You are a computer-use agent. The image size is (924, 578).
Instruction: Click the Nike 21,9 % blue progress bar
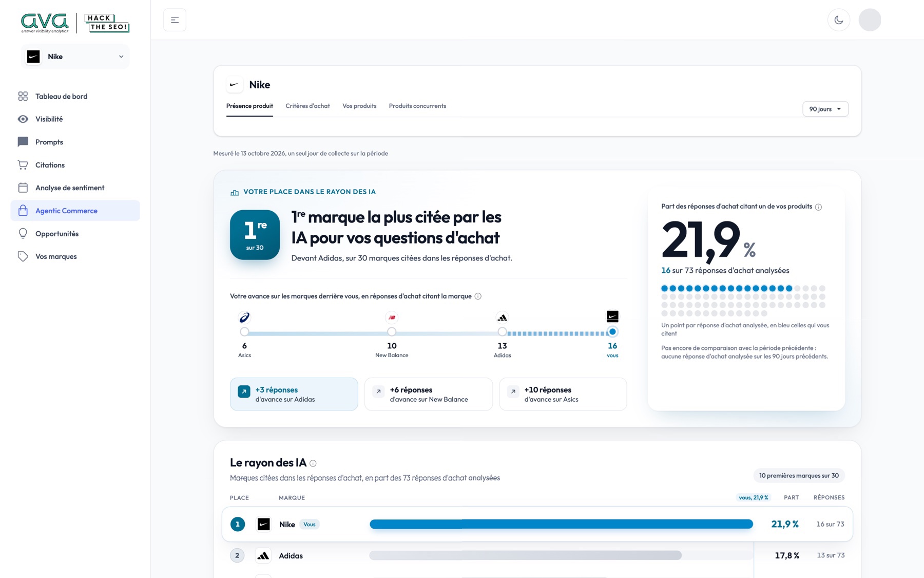coord(561,524)
